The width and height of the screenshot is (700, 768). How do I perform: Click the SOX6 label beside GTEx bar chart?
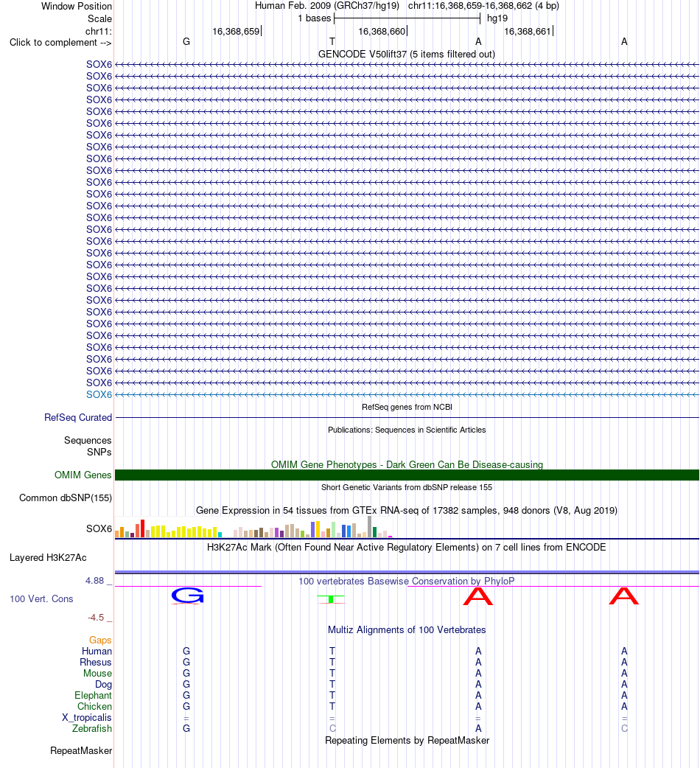pos(99,529)
